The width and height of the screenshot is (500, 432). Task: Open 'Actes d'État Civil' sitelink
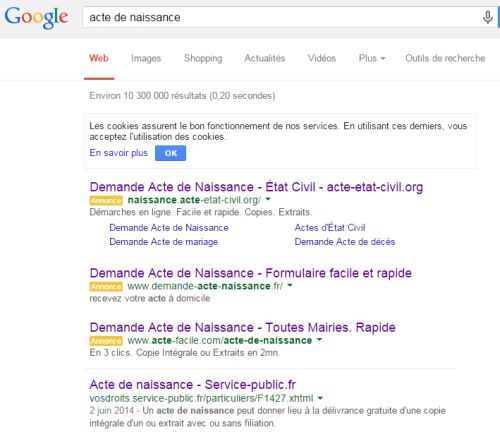point(330,227)
